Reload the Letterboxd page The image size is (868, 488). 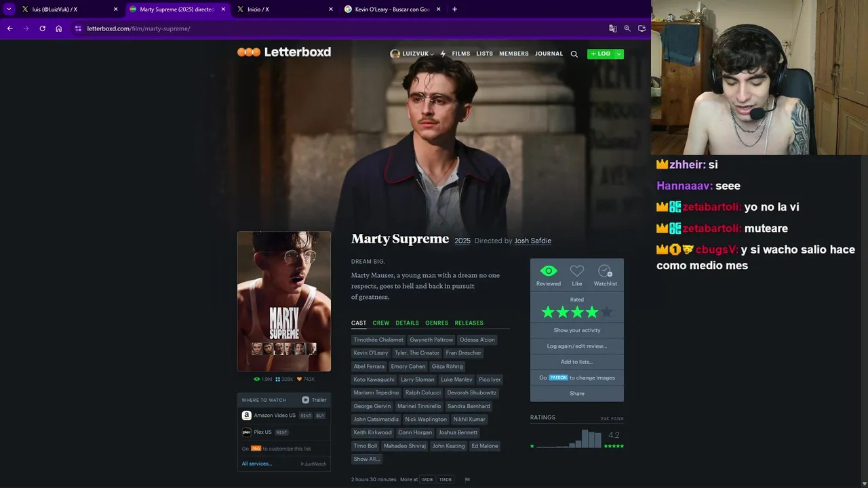pyautogui.click(x=42, y=28)
